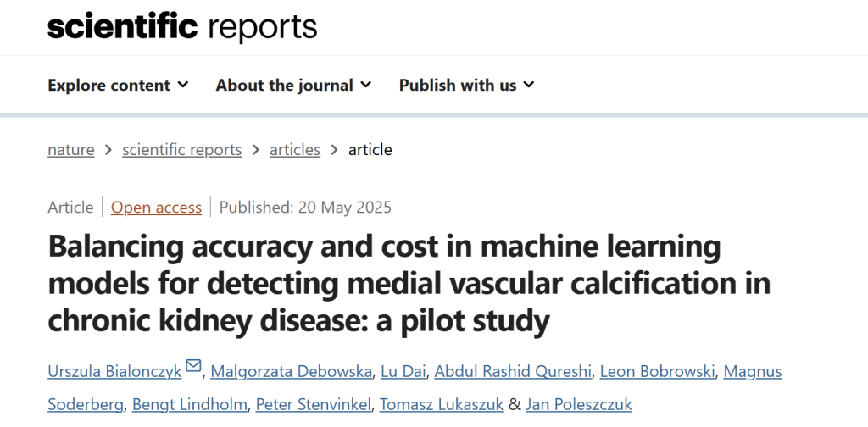Click the Lu Dai author link
Image resolution: width=868 pixels, height=427 pixels.
tap(403, 372)
